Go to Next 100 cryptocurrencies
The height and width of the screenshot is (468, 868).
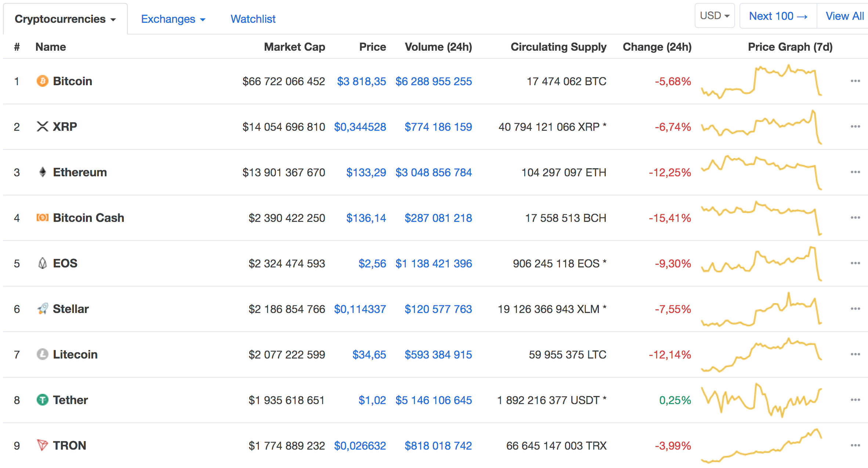(x=778, y=16)
